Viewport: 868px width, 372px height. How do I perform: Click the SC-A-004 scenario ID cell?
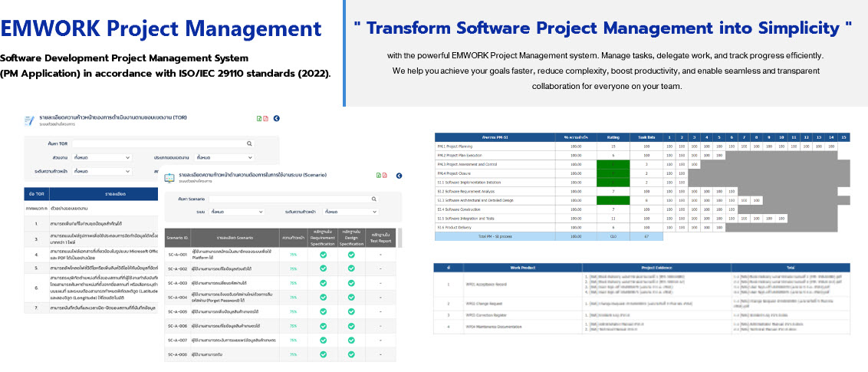(x=178, y=297)
